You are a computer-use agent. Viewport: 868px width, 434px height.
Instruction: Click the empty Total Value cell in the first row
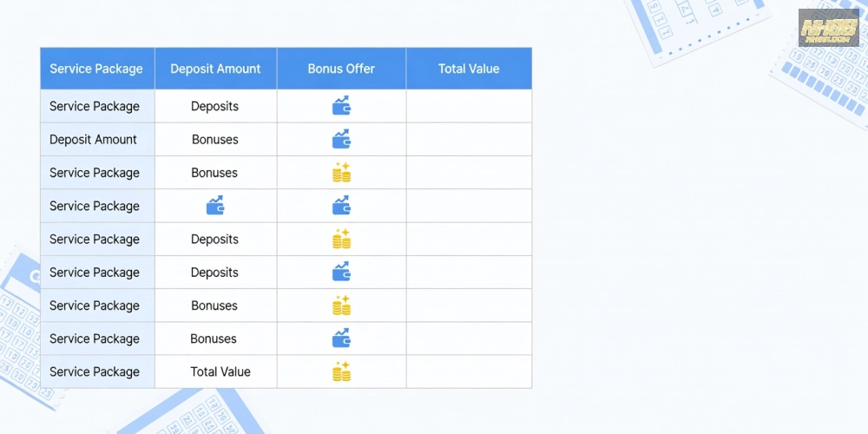coord(469,107)
